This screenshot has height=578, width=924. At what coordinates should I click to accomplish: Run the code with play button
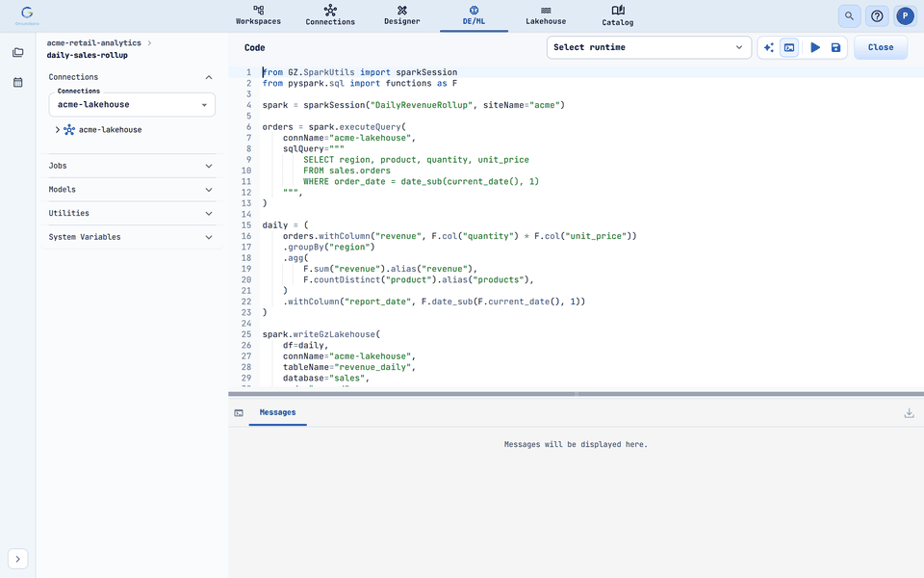coord(815,47)
